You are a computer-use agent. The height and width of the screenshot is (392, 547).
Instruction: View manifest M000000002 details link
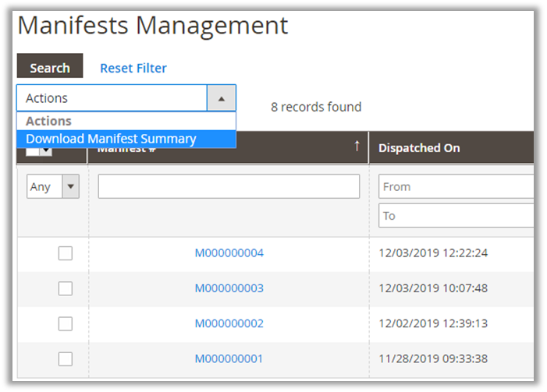tap(229, 323)
